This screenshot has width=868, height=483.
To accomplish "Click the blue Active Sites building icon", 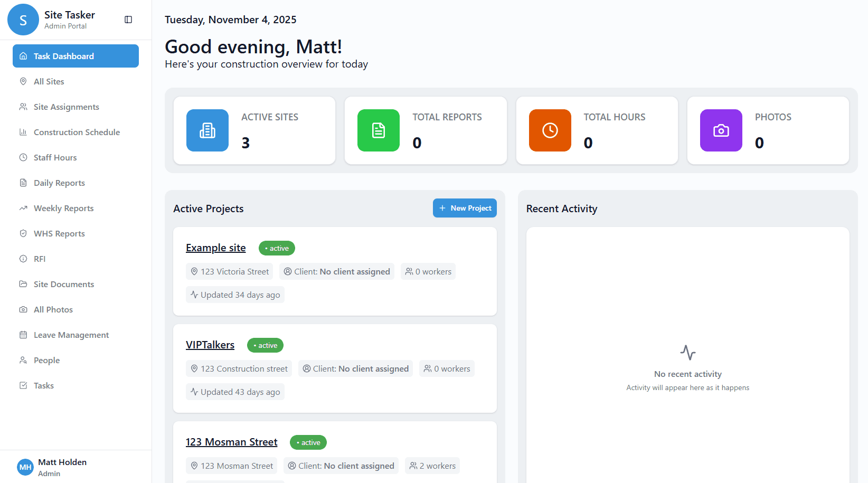I will (x=207, y=130).
